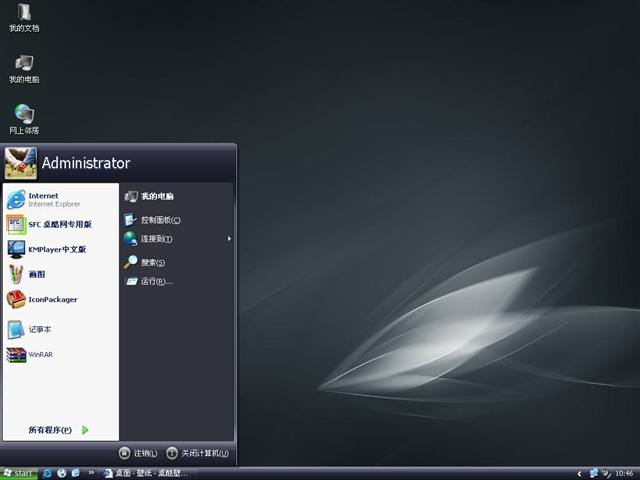The width and height of the screenshot is (640, 480).
Task: Expand 所有程序(P) all programs list
Action: click(x=58, y=430)
